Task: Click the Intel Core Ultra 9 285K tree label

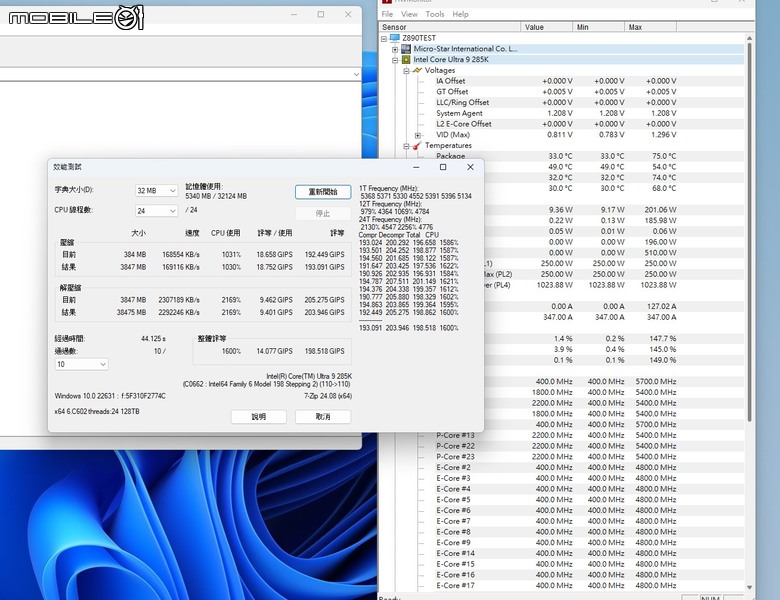Action: 451,60
